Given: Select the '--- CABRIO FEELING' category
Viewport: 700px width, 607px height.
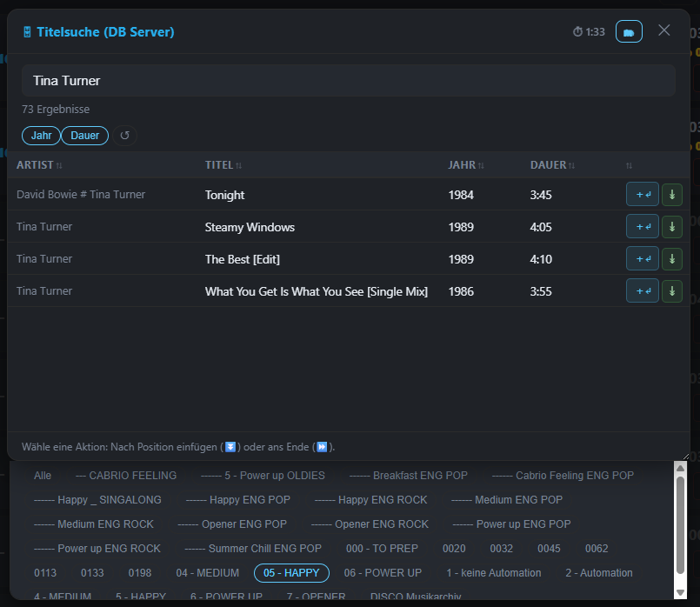Looking at the screenshot, I should [126, 476].
